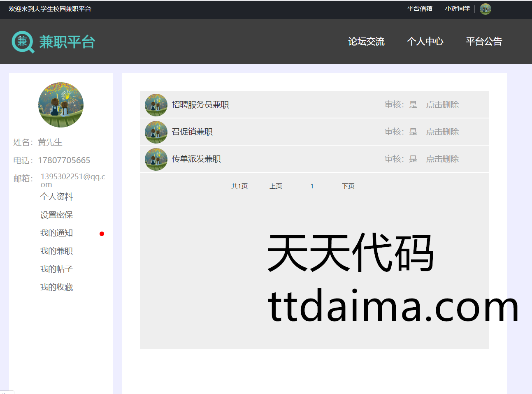Open 我的通知 in the sidebar

[x=56, y=233]
